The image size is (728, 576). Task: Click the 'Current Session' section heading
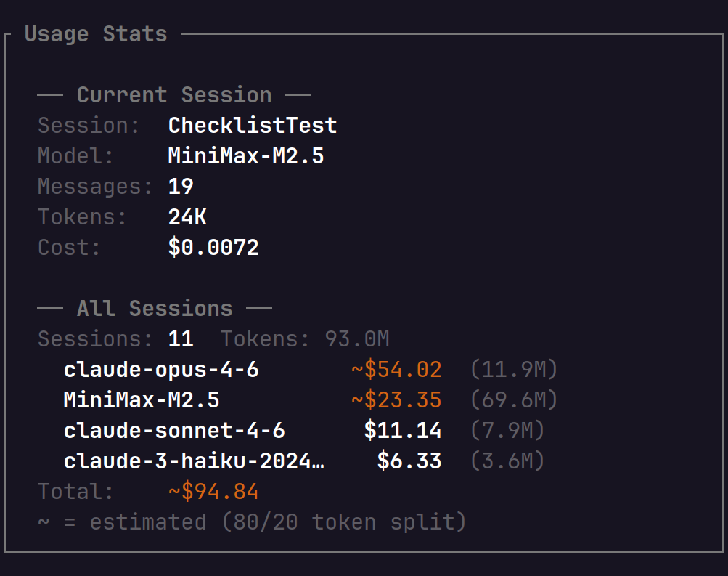174,94
